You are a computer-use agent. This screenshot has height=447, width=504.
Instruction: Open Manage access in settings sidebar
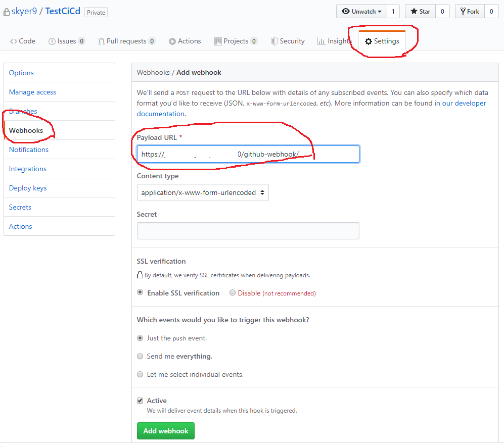click(x=60, y=92)
